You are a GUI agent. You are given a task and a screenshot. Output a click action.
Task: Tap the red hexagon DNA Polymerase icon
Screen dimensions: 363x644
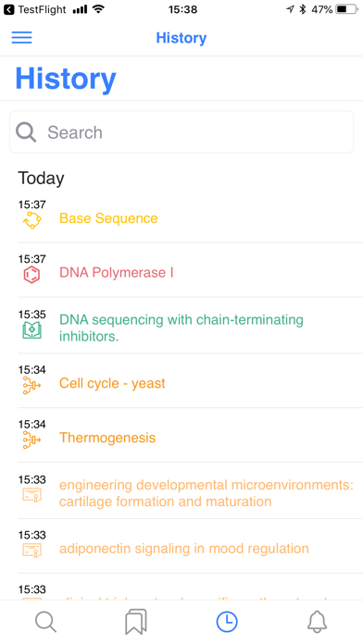coord(31,275)
